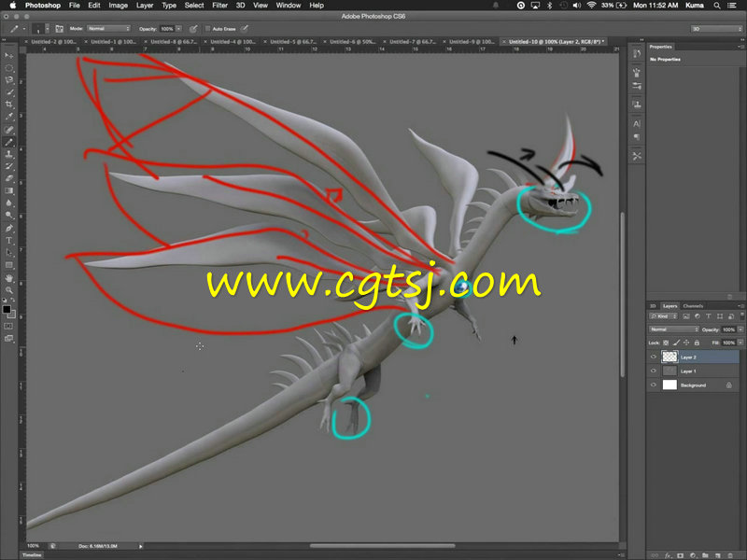Image resolution: width=747 pixels, height=560 pixels.
Task: Toggle lock transparent pixels
Action: pos(666,343)
